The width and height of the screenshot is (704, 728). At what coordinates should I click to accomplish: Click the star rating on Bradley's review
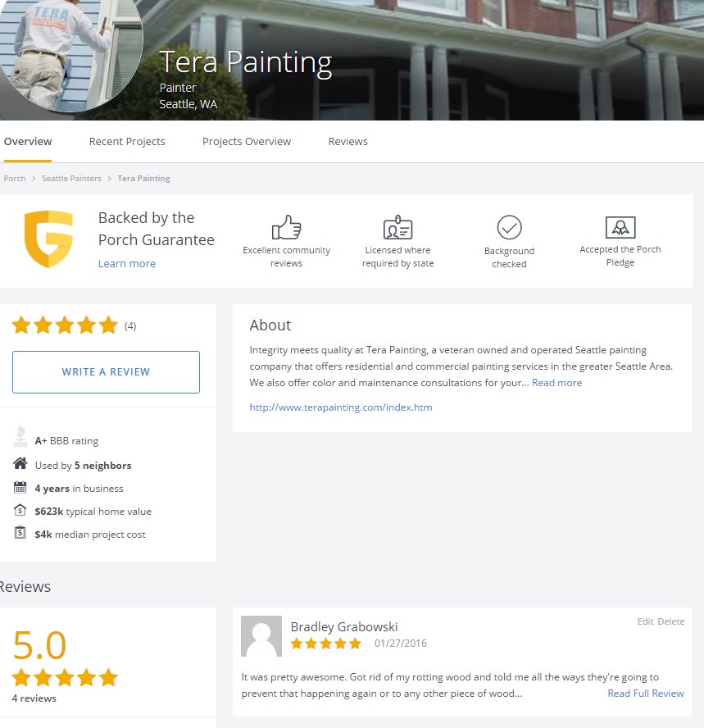coord(326,644)
